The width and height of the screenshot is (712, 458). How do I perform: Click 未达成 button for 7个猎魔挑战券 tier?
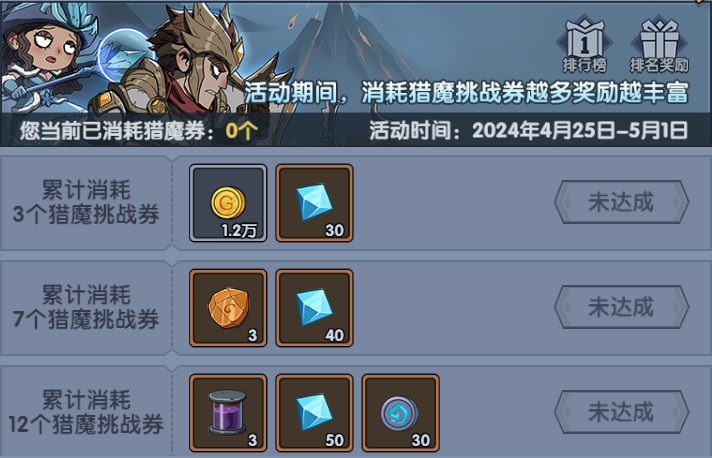pyautogui.click(x=622, y=307)
